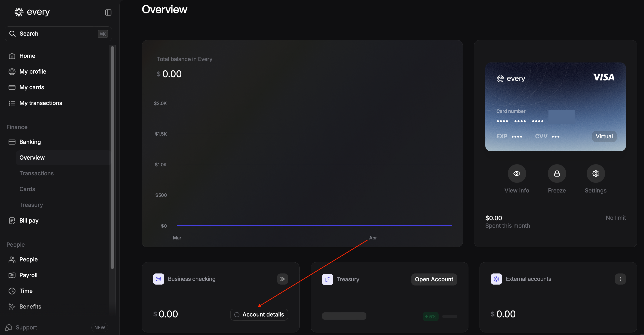This screenshot has width=644, height=335.
Task: Click the Business checking bank icon
Action: [158, 279]
